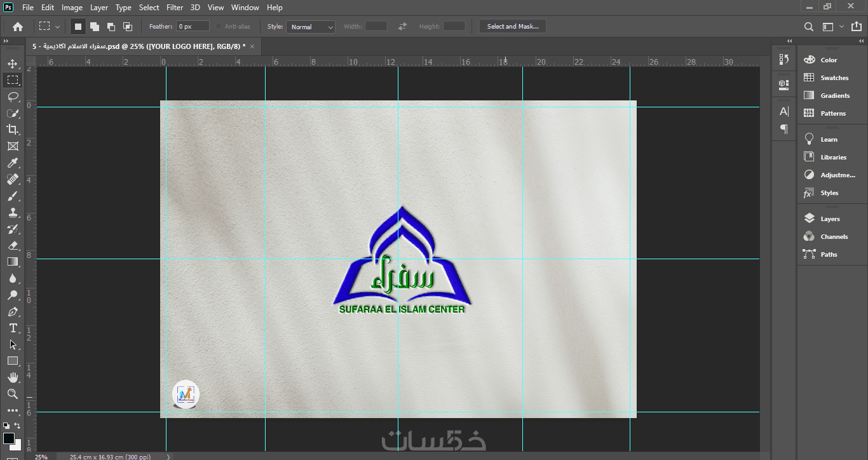Select the Move tool
This screenshot has height=460, width=868.
click(x=13, y=64)
